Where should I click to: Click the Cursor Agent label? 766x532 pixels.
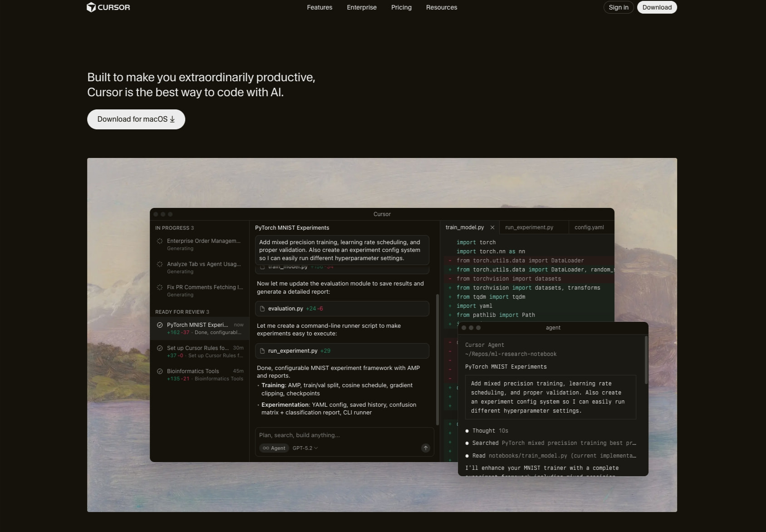tap(484, 345)
